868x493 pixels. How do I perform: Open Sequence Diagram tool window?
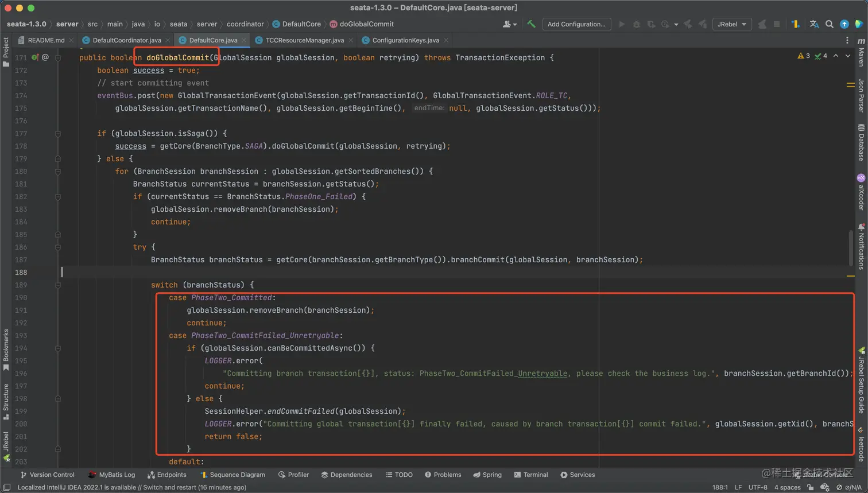tap(232, 475)
